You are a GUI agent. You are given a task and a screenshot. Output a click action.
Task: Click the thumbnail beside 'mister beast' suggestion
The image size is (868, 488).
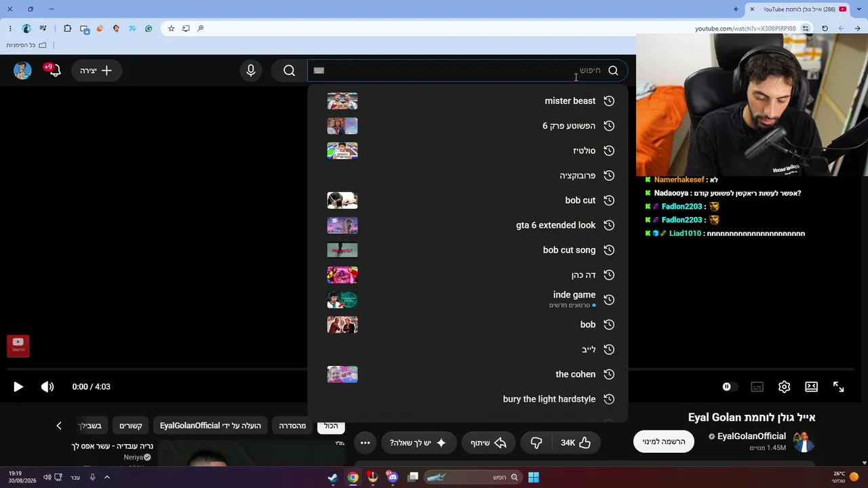(342, 101)
